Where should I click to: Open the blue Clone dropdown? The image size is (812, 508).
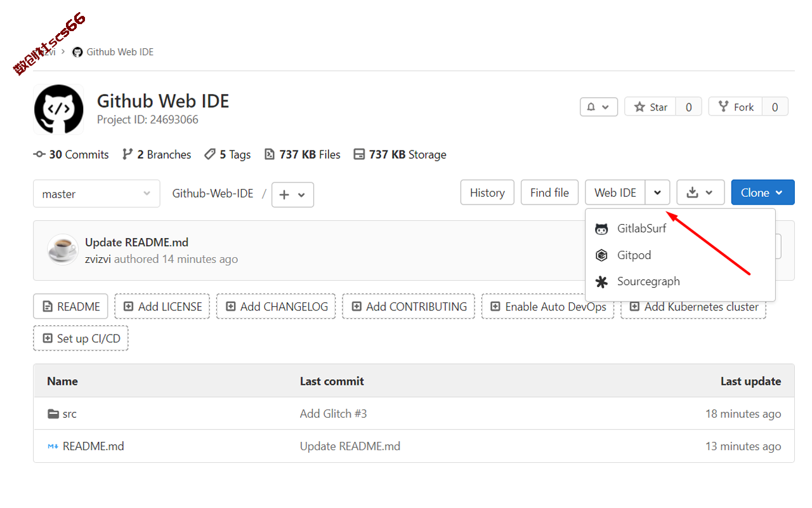(763, 192)
